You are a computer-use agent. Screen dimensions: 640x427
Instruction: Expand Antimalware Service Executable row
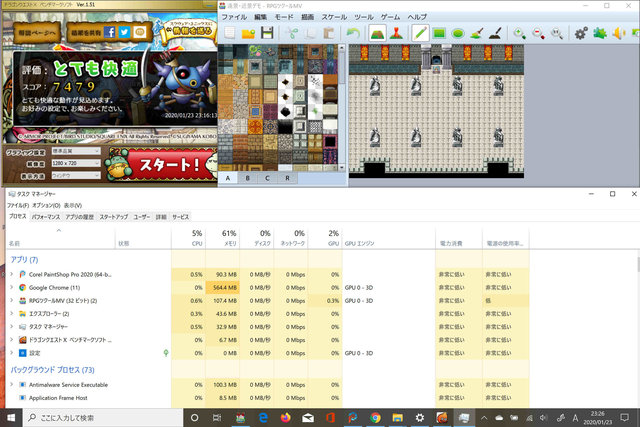coord(11,385)
